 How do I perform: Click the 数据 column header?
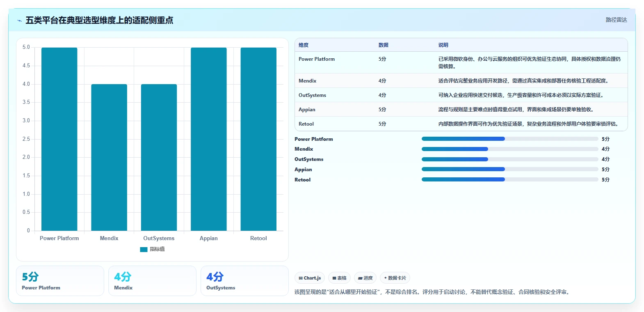coord(384,45)
